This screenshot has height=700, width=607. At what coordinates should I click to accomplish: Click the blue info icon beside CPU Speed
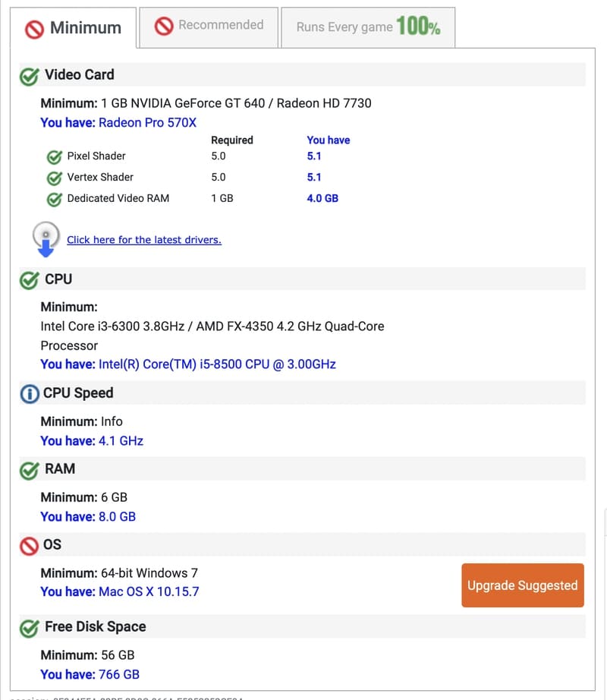click(x=30, y=393)
